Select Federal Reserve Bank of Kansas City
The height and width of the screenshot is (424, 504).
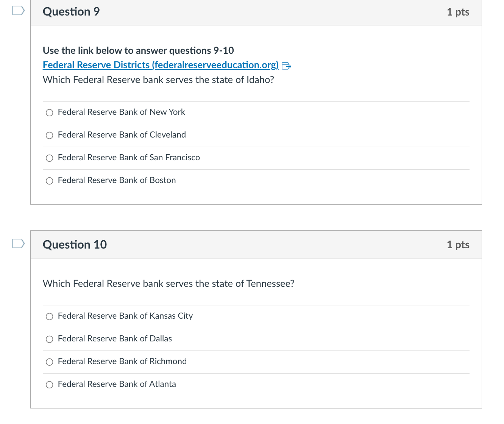point(49,316)
